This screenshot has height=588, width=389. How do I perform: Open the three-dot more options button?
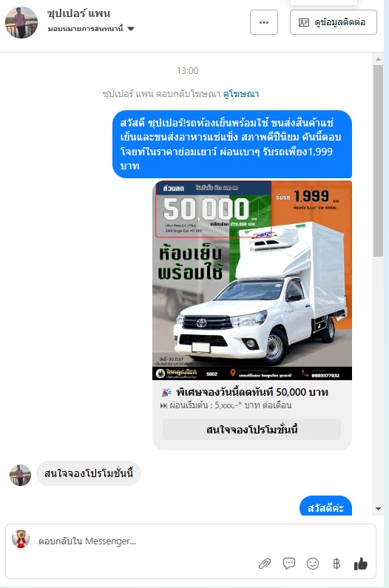(264, 22)
